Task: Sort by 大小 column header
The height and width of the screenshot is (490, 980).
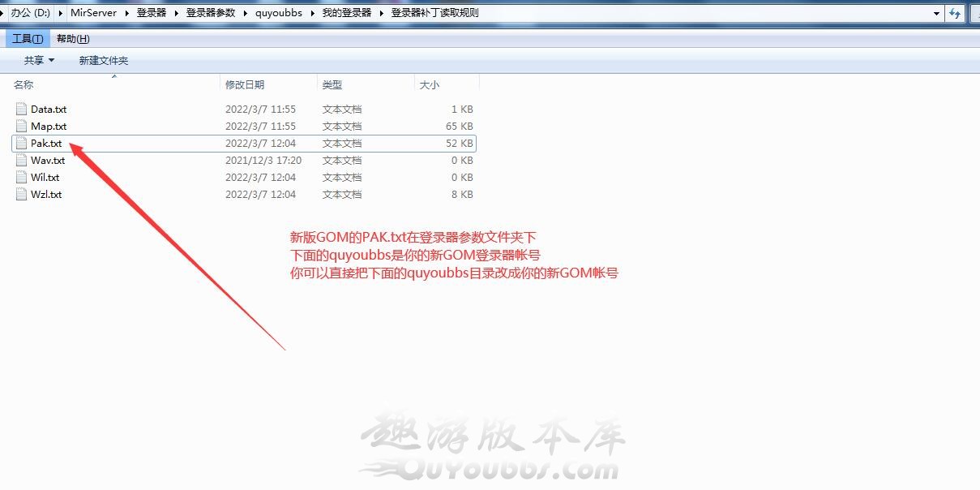Action: [429, 84]
